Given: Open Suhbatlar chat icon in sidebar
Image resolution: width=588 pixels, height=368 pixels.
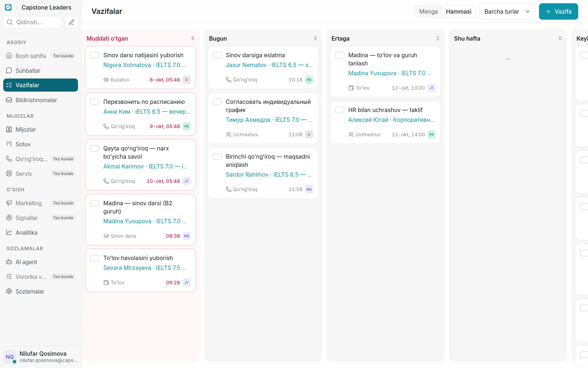Looking at the screenshot, I should pyautogui.click(x=9, y=71).
